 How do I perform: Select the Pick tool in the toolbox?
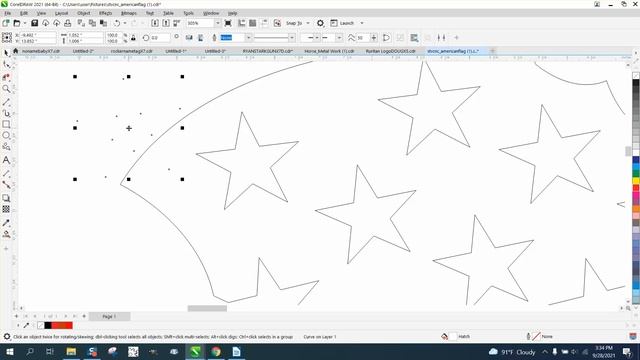click(6, 53)
